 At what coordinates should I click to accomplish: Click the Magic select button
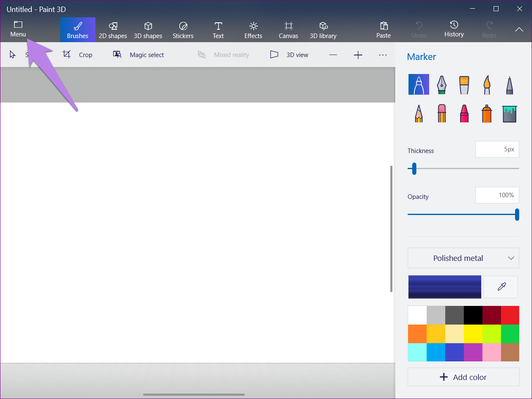click(139, 55)
